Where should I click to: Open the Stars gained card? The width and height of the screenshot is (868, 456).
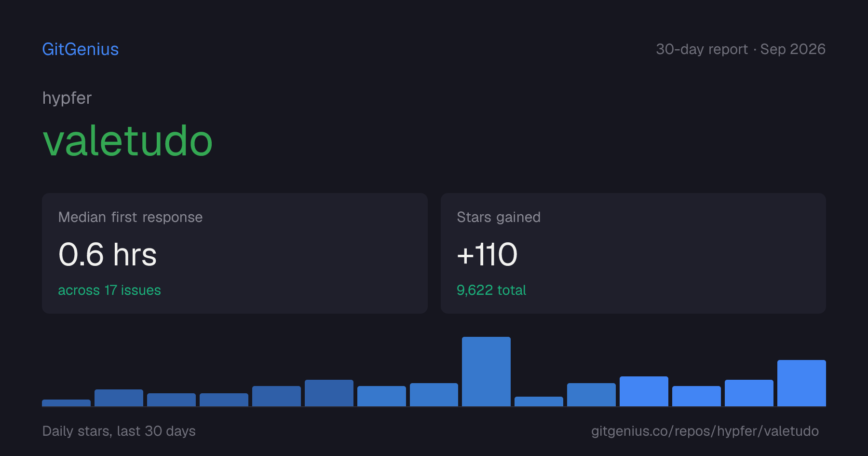click(x=633, y=253)
